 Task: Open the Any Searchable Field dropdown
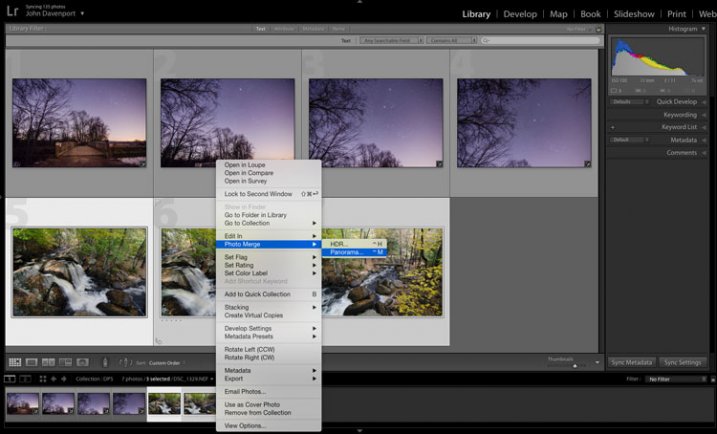point(390,41)
